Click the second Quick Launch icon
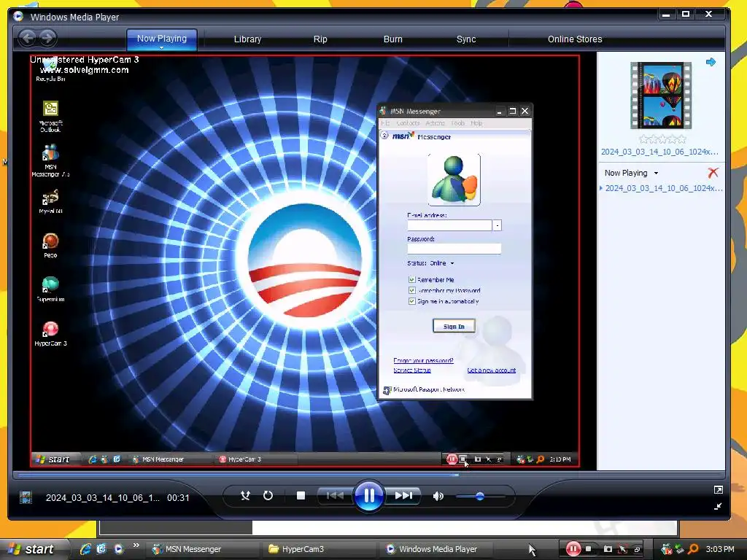 [101, 549]
